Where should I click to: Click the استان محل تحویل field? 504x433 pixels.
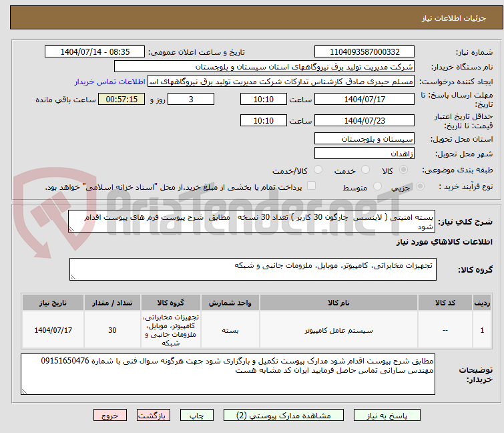tap(364, 138)
